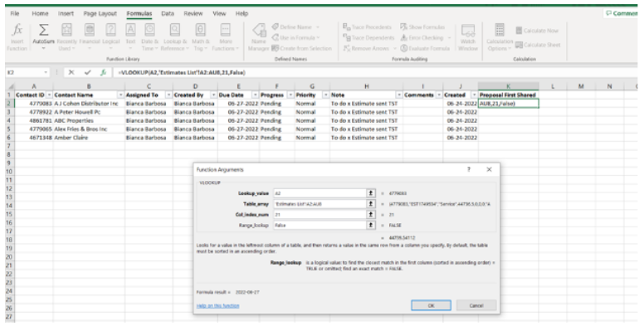Click the Col_index_num input field
This screenshot has height=326, width=644.
click(x=320, y=214)
